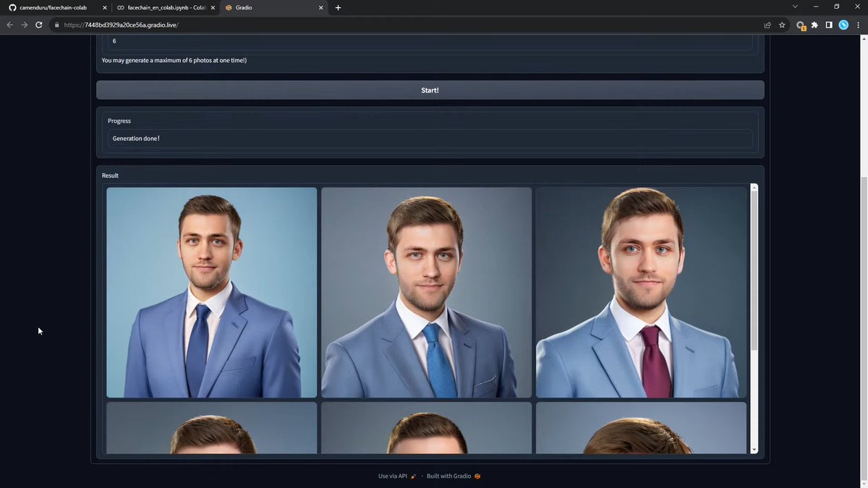Open second-row left result thumbnail

tap(211, 428)
